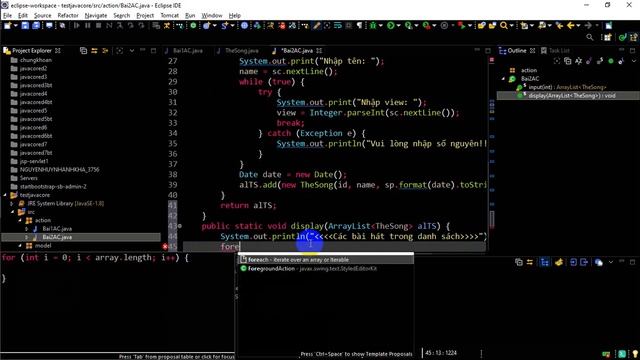Click the New file toolbar icon
This screenshot has height=360, width=640.
[7, 26]
